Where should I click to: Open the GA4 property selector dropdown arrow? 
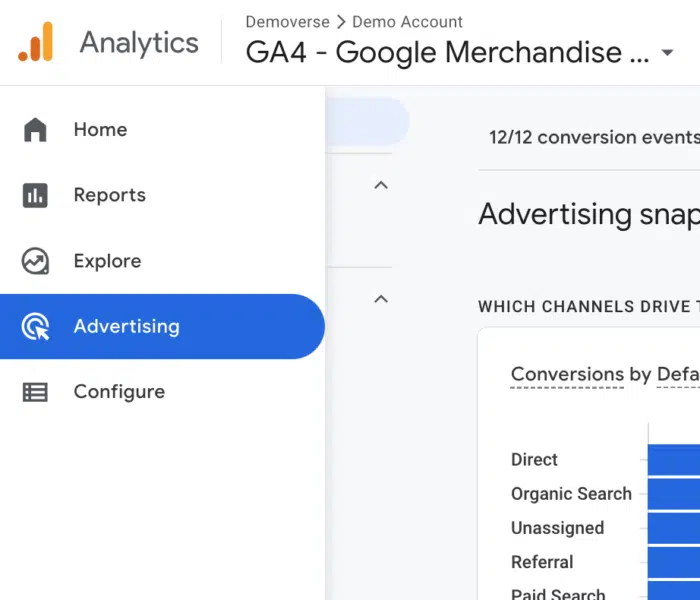click(x=667, y=53)
